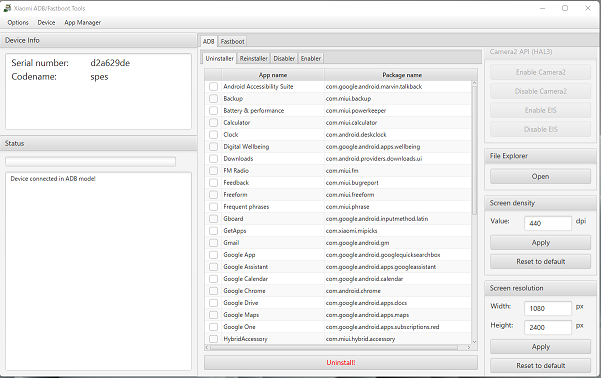Select the ADB tab
601x378 pixels.
[209, 41]
